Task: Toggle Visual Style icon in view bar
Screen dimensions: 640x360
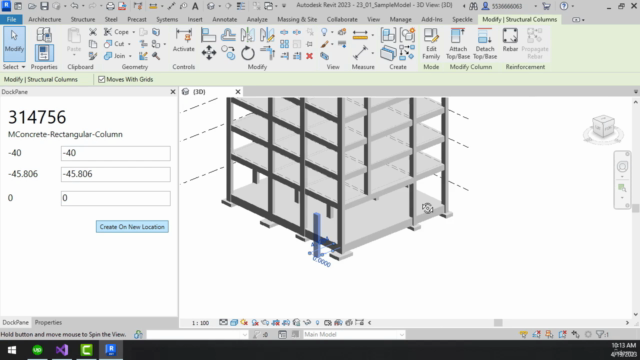Action: [234, 322]
